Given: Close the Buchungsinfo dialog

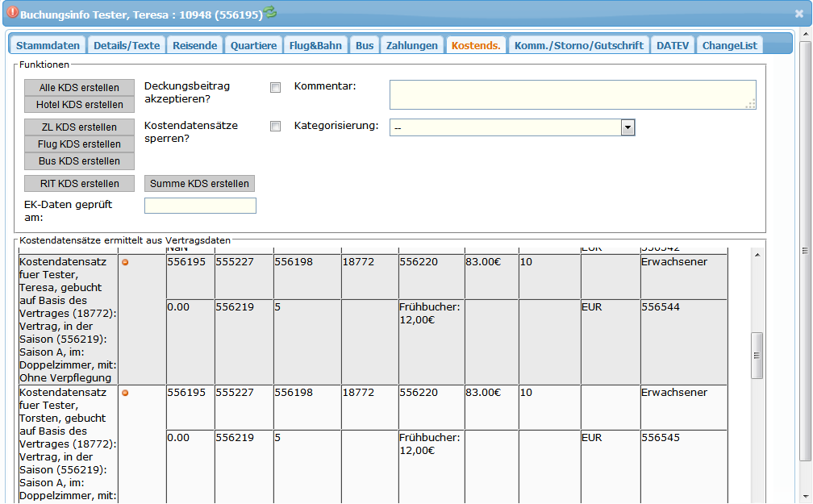Looking at the screenshot, I should [x=799, y=14].
